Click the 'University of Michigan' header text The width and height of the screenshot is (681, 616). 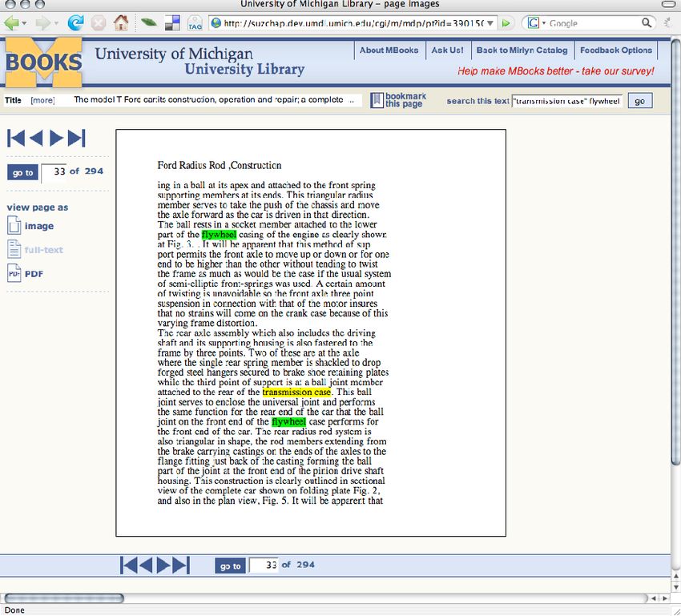click(x=174, y=54)
